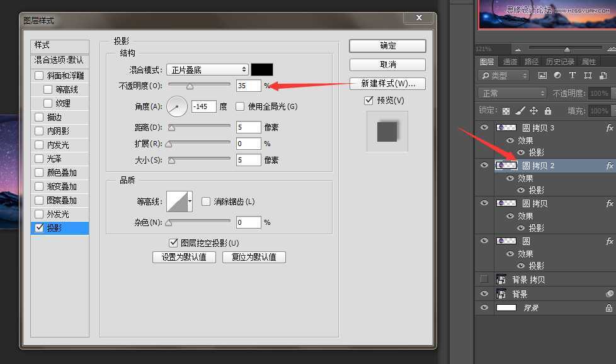The height and width of the screenshot is (364, 616).
Task: Filter layers panel by type layers icon
Action: tap(573, 75)
